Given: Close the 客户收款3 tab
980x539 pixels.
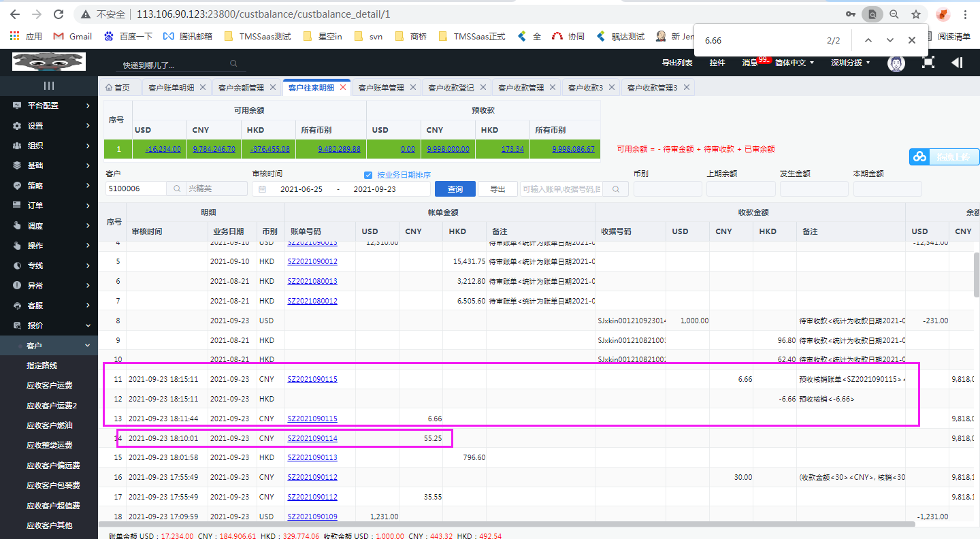Looking at the screenshot, I should 612,87.
